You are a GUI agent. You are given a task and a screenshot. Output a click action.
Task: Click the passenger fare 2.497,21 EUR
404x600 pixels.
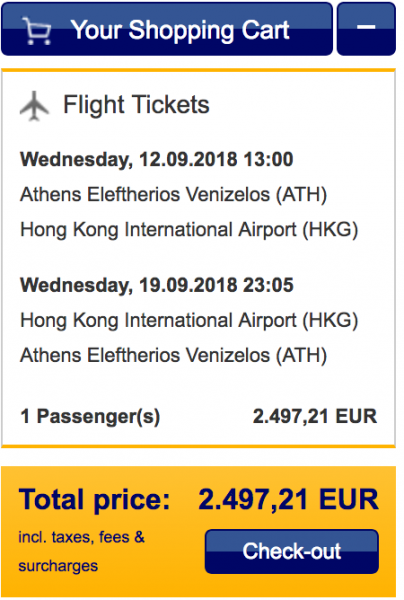(x=315, y=416)
